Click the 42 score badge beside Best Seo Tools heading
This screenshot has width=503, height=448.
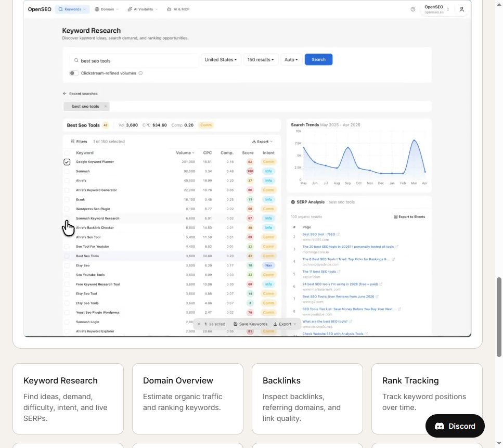(x=105, y=125)
